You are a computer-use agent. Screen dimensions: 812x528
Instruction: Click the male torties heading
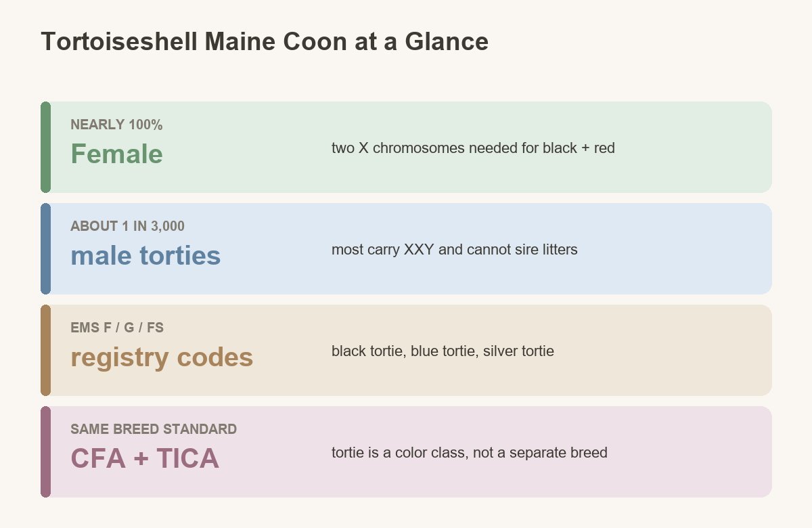click(145, 256)
